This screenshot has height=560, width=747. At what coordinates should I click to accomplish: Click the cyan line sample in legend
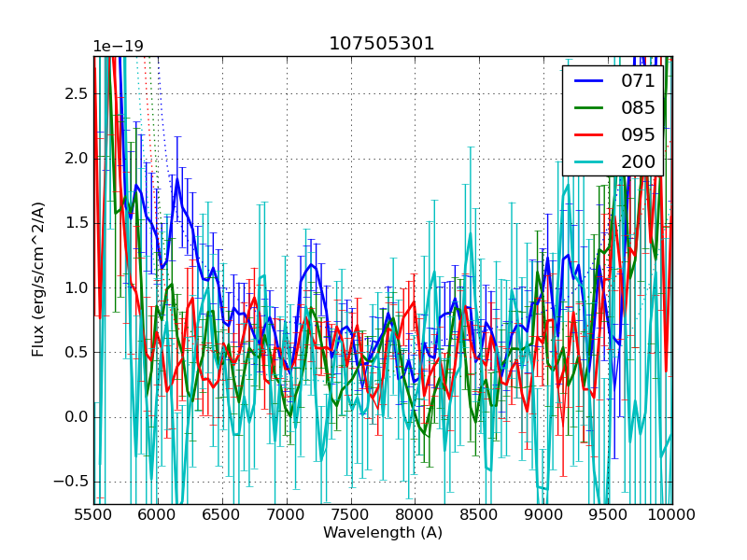click(x=589, y=162)
